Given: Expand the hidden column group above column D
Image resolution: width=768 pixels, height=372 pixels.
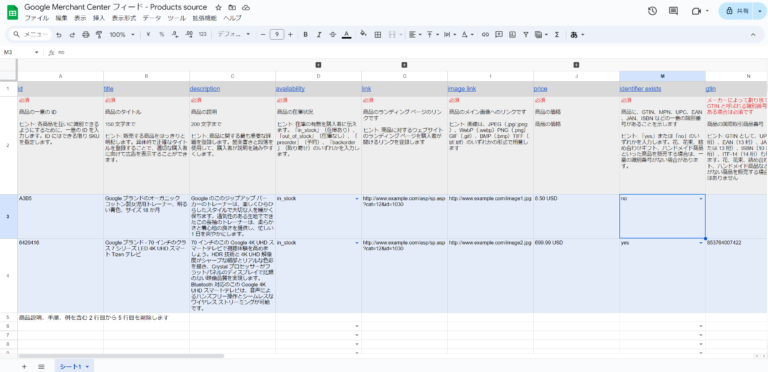Looking at the screenshot, I should (x=318, y=65).
